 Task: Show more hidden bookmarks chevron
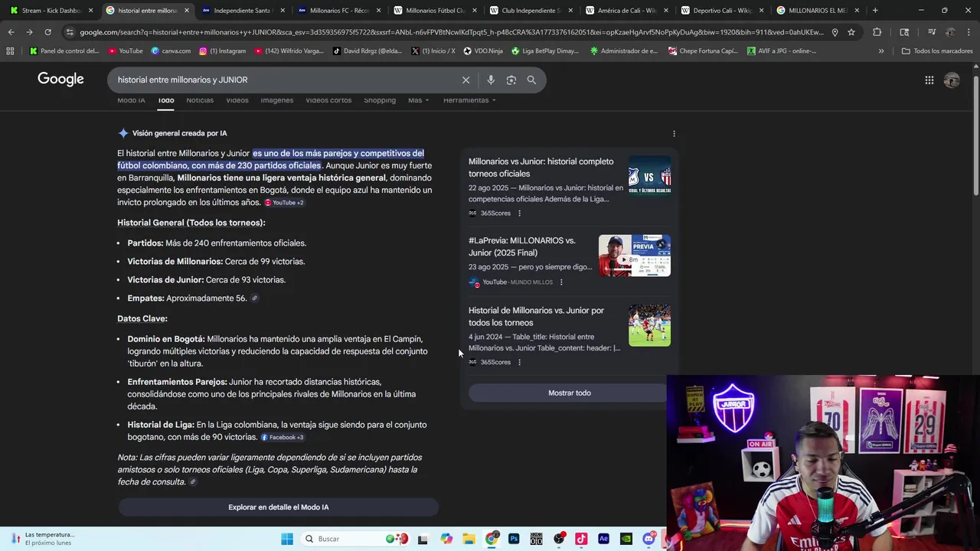(x=881, y=51)
